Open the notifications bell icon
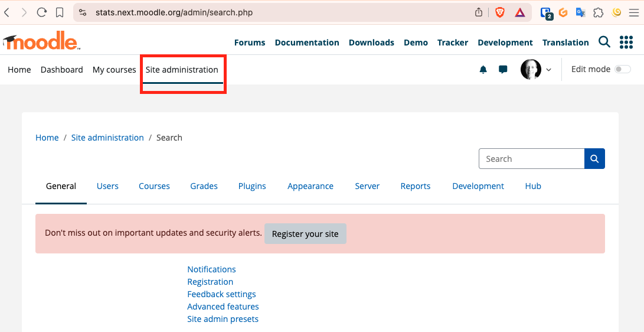This screenshot has width=644, height=332. coord(483,70)
